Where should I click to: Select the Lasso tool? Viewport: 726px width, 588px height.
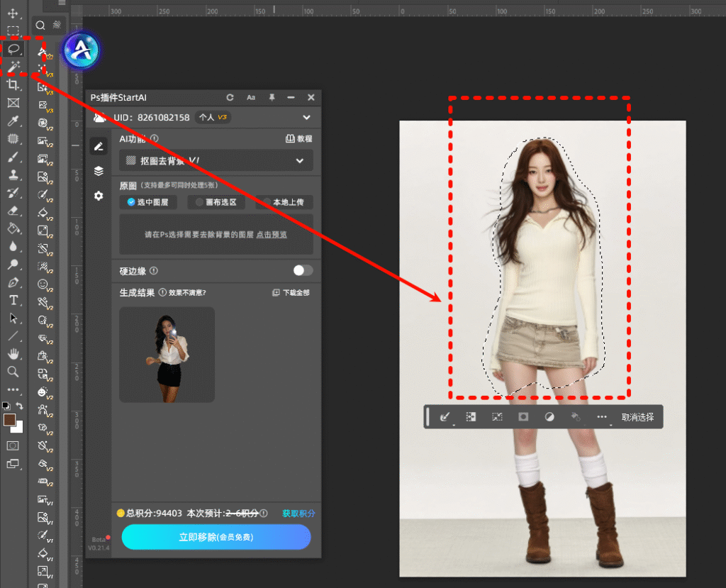13,49
